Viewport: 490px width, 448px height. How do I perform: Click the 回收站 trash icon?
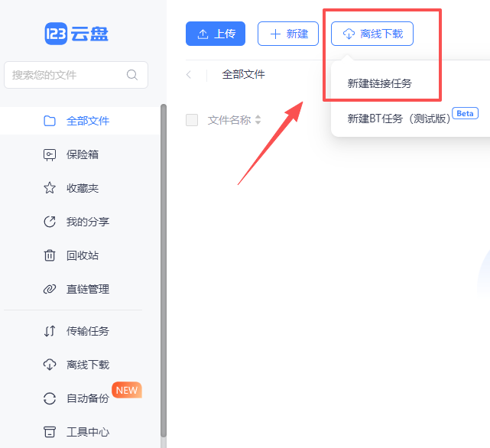(50, 255)
